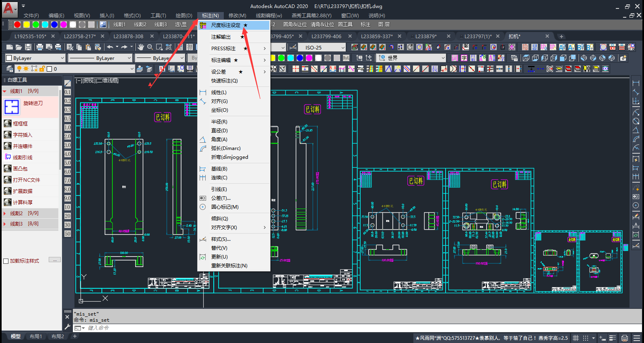This screenshot has height=343, width=644.
Task: Click the 线割引线 tool in the palette
Action: click(23, 157)
